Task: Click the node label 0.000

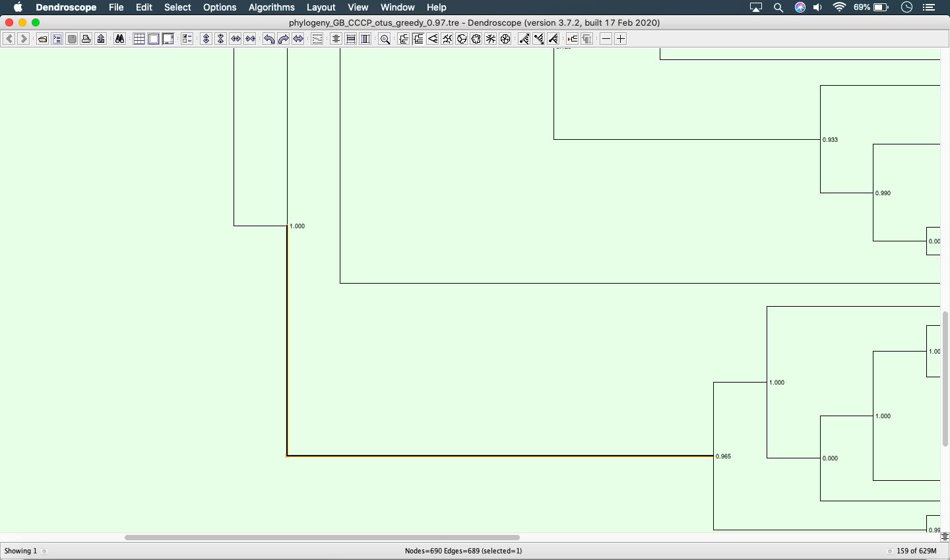Action: click(x=830, y=458)
